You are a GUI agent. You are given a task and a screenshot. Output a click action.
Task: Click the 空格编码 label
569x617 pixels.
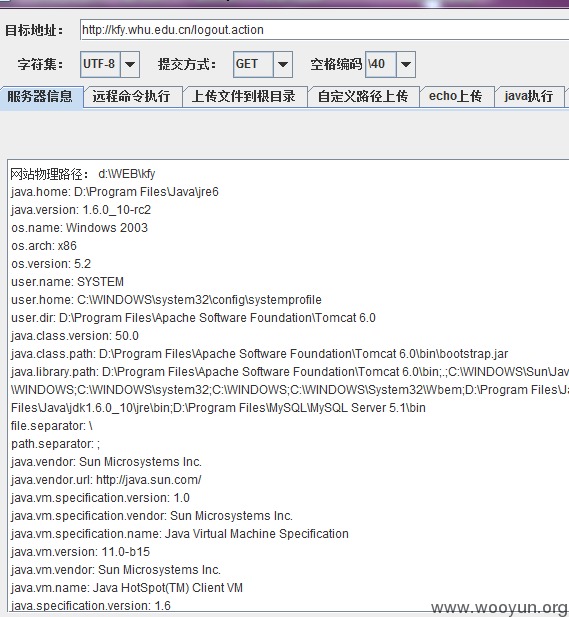(336, 64)
